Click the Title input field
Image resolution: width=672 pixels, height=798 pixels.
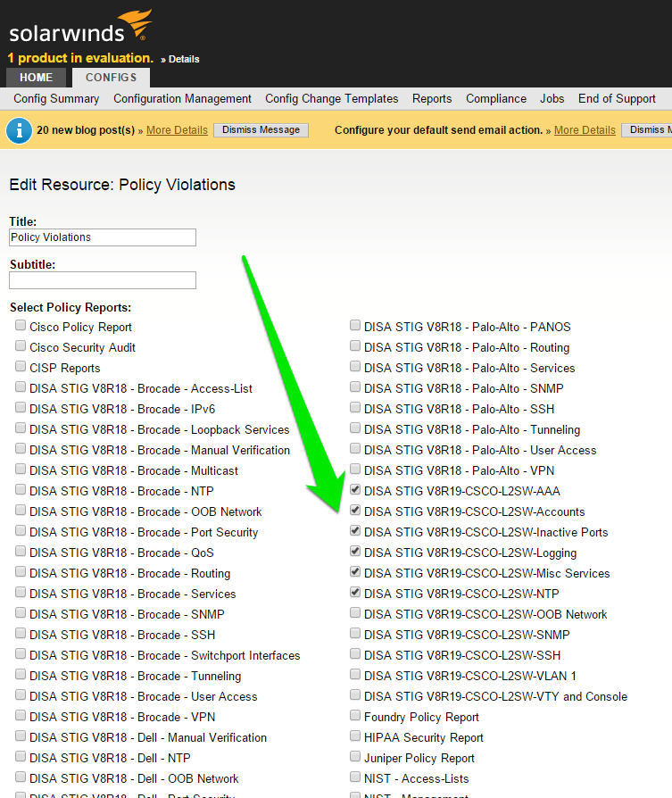[x=103, y=237]
